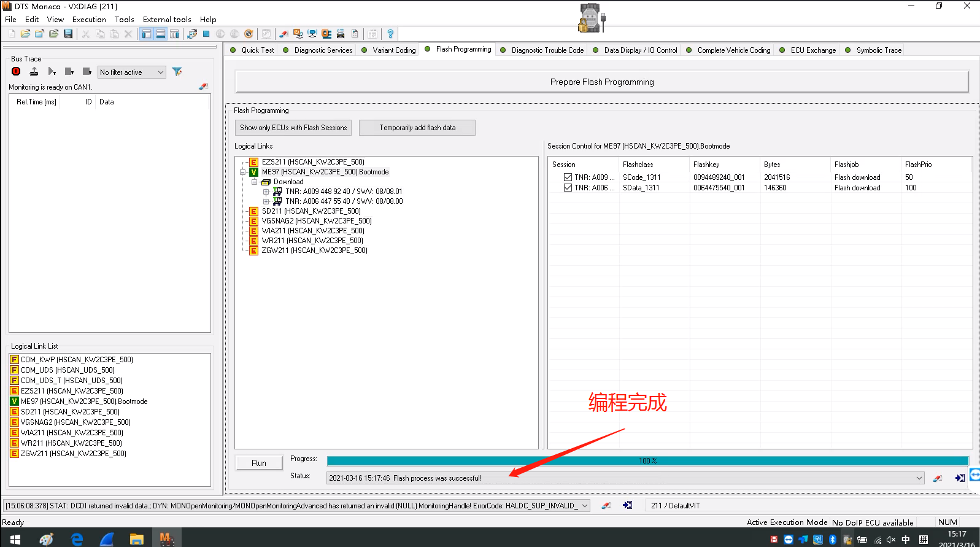
Task: Switch to the Diagnostic Trouble Code tab
Action: tap(542, 50)
